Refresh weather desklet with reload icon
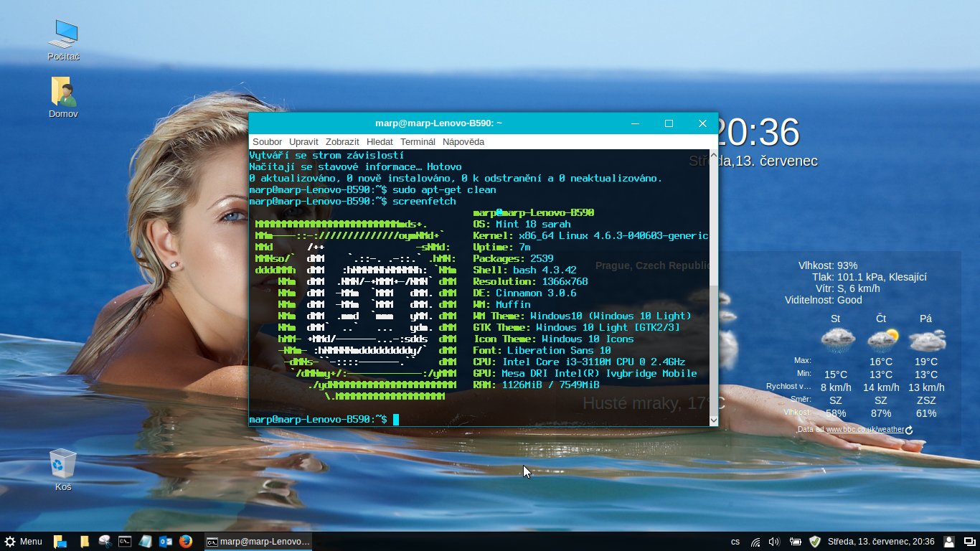The height and width of the screenshot is (551, 980). [909, 430]
